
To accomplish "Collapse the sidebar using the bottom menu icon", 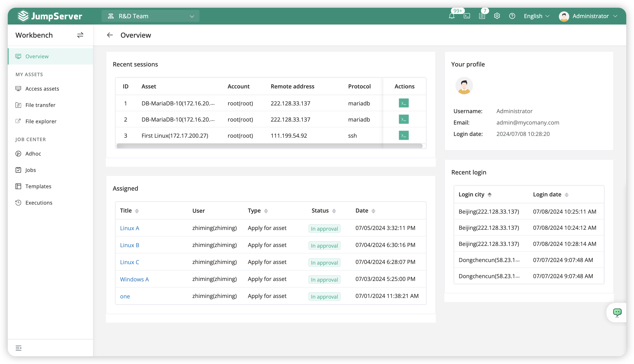I will tap(19, 348).
